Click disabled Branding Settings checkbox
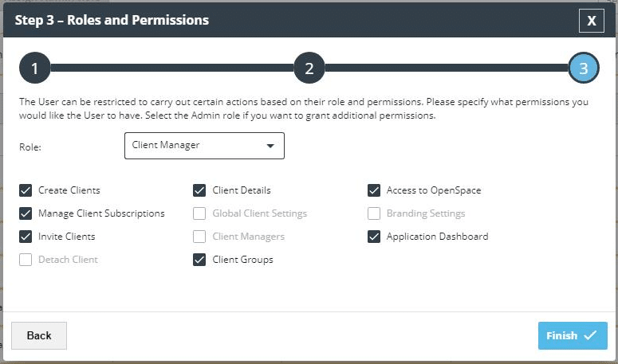618x364 pixels. pyautogui.click(x=373, y=213)
